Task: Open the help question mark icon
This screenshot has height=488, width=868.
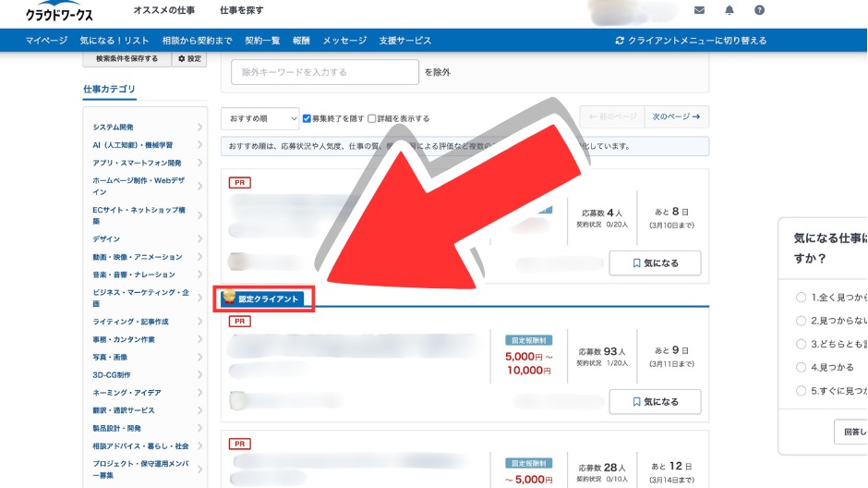Action: pos(759,10)
